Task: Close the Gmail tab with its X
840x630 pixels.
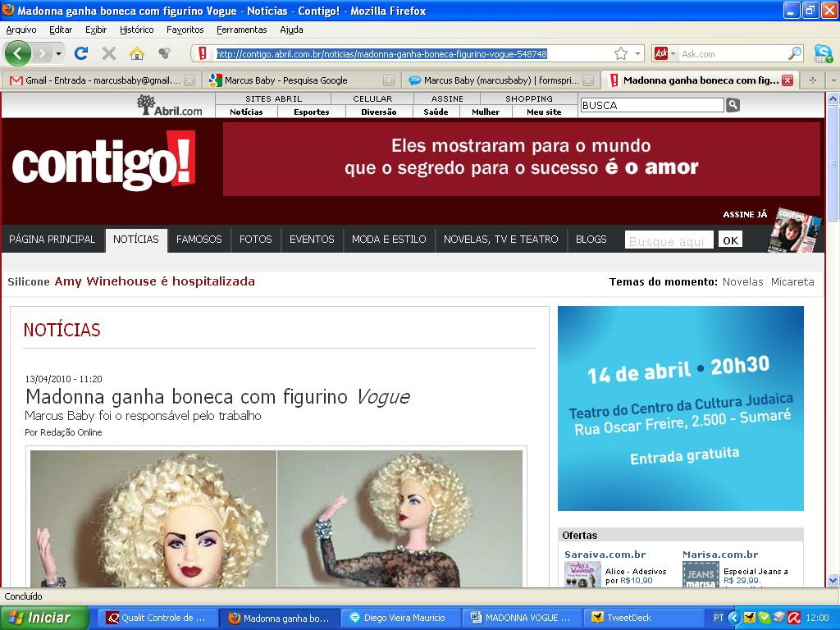Action: click(x=189, y=80)
